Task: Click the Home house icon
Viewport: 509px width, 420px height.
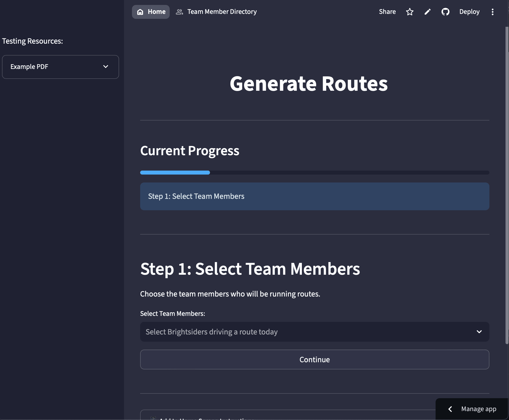Action: (140, 11)
